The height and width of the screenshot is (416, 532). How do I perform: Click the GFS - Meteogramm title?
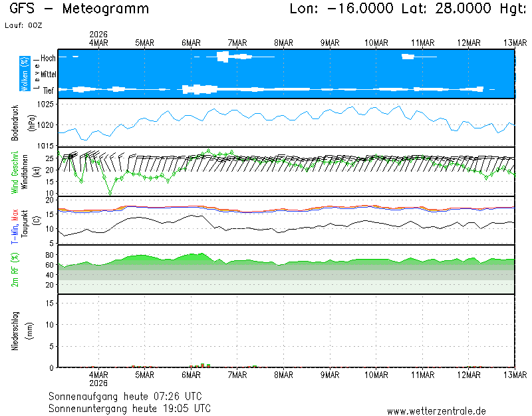80,9
